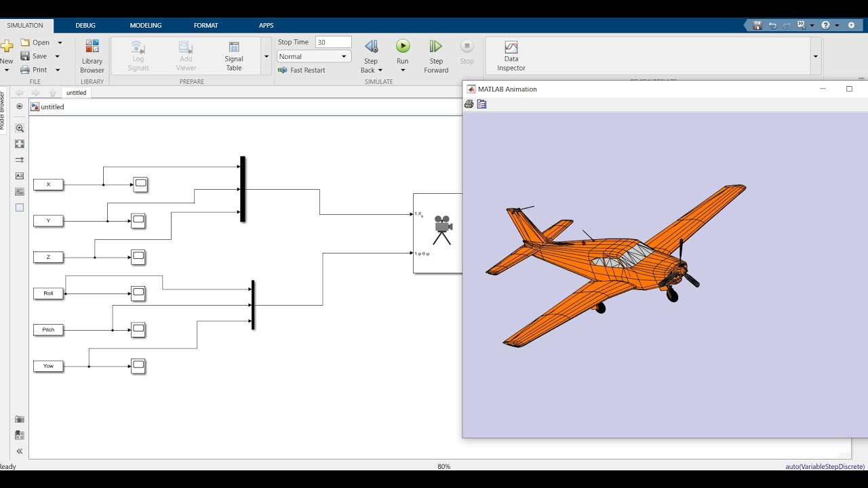Open the Run button dropdown arrow
868x488 pixels.
tap(403, 70)
